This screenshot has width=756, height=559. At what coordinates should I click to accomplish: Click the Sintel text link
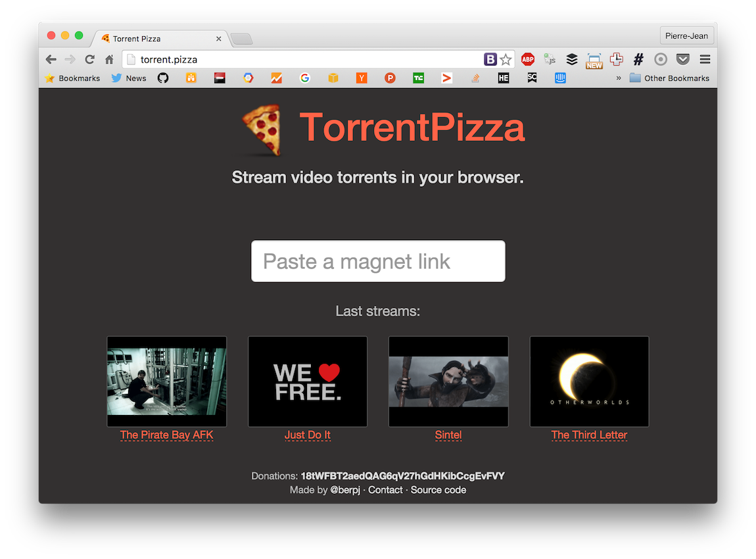[x=448, y=435]
